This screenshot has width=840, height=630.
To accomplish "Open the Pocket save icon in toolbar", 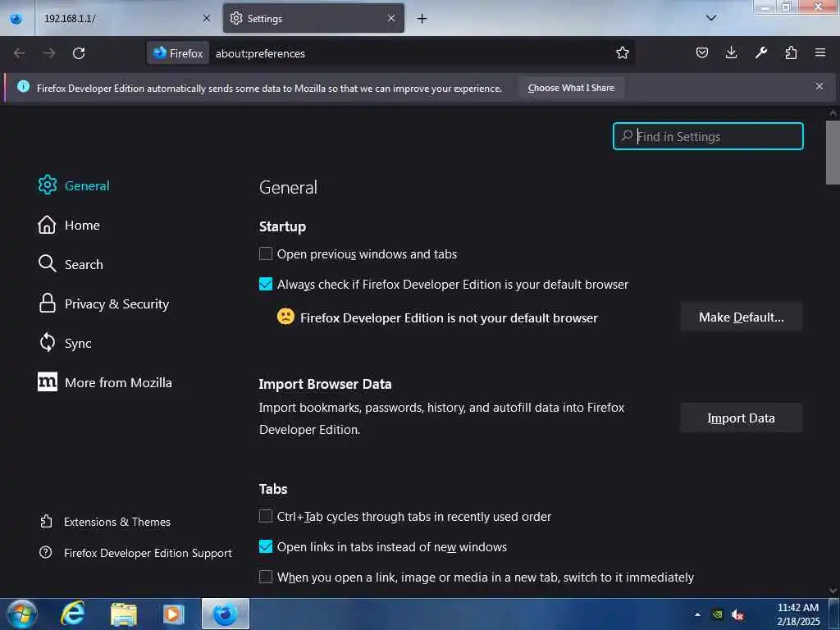I will (x=702, y=52).
